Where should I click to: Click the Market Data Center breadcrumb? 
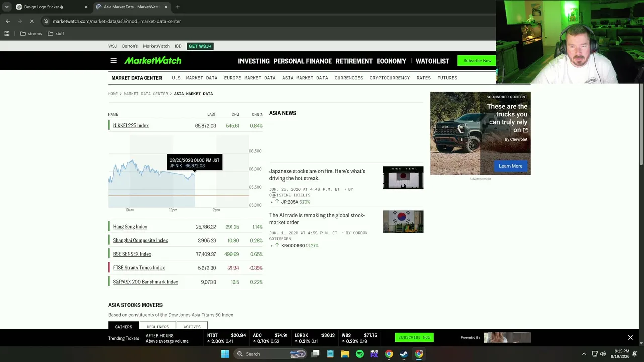point(146,94)
